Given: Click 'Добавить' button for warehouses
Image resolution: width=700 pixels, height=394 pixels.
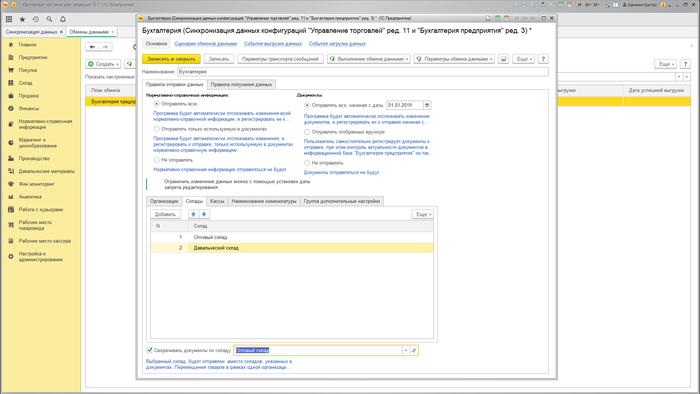Looking at the screenshot, I should pyautogui.click(x=165, y=214).
